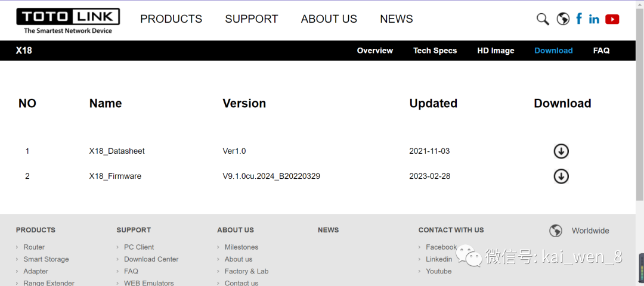The height and width of the screenshot is (286, 644).
Task: Open the ABOUT US menu
Action: (329, 19)
